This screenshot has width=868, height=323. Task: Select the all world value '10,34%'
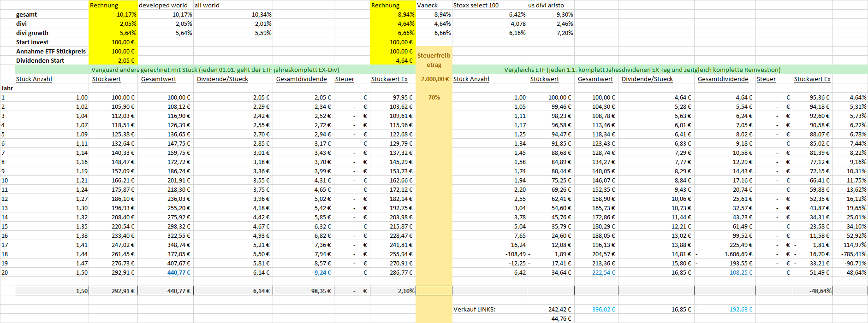[x=233, y=14]
